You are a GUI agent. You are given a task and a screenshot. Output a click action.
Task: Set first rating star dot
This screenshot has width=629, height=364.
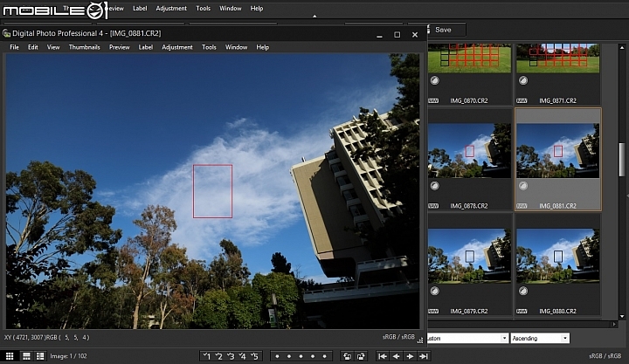coord(276,356)
